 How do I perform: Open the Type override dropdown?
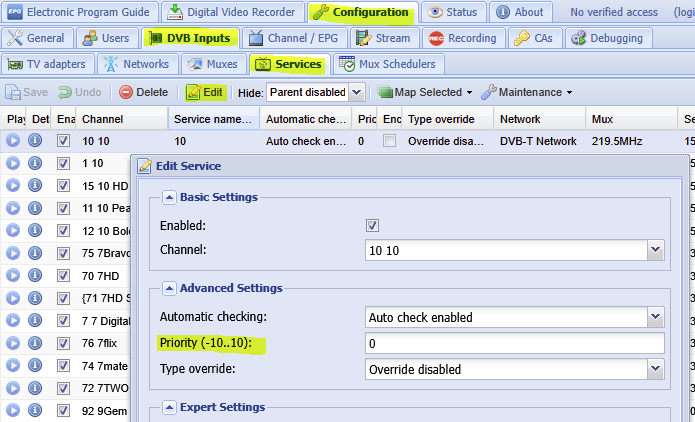(x=655, y=369)
